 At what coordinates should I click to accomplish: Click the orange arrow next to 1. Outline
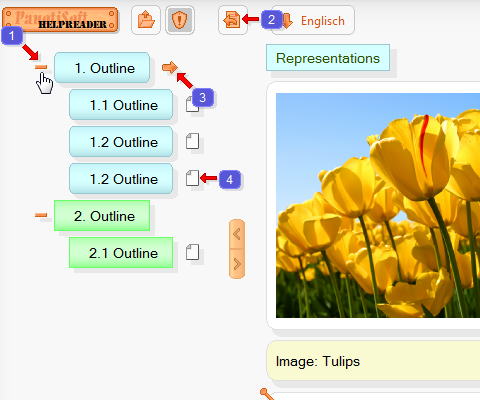tap(170, 68)
